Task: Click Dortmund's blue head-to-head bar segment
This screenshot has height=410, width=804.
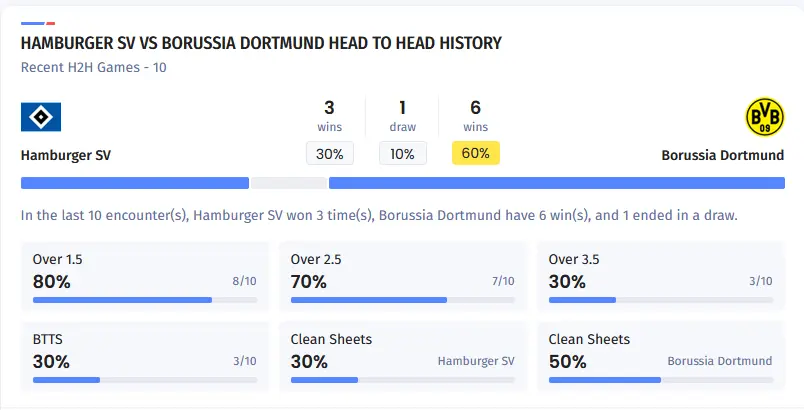Action: [x=556, y=183]
